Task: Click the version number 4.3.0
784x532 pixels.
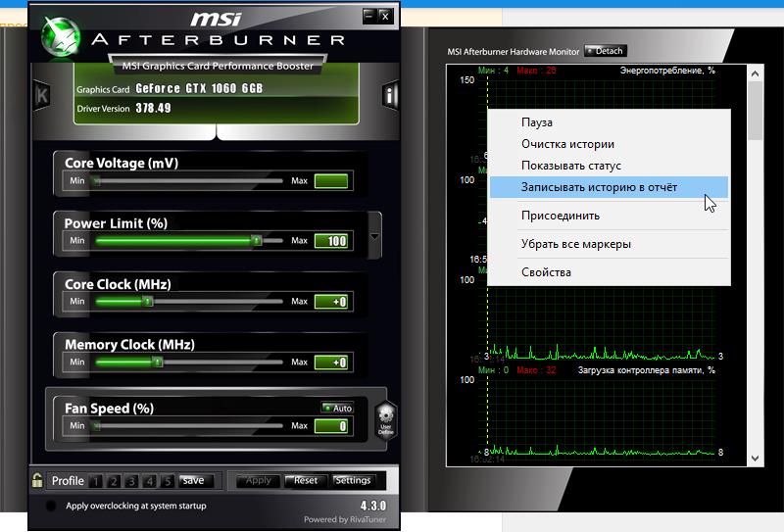Action: [x=373, y=506]
